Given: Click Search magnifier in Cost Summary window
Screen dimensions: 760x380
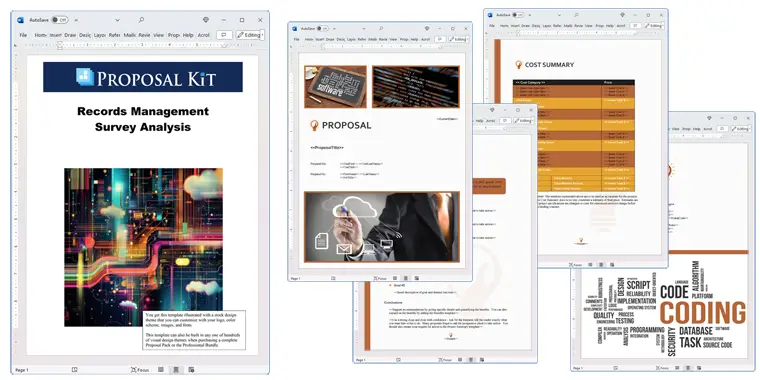Looking at the screenshot, I should point(577,15).
